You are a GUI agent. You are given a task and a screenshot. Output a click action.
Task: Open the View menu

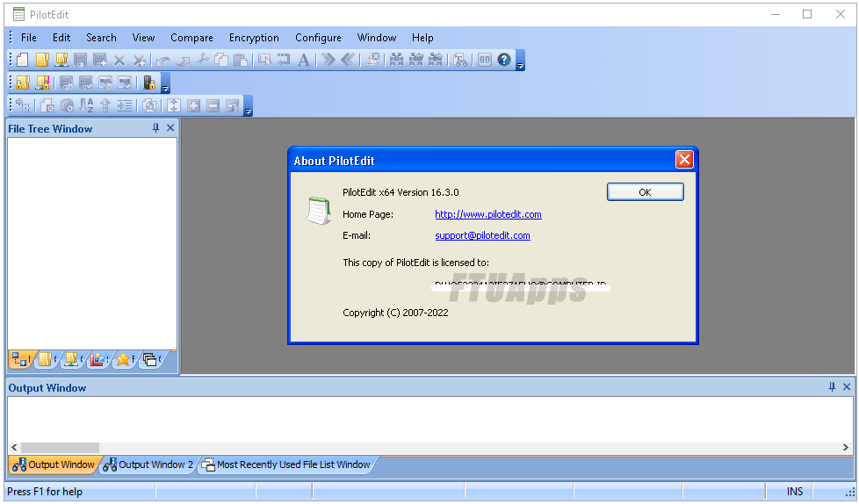[143, 38]
